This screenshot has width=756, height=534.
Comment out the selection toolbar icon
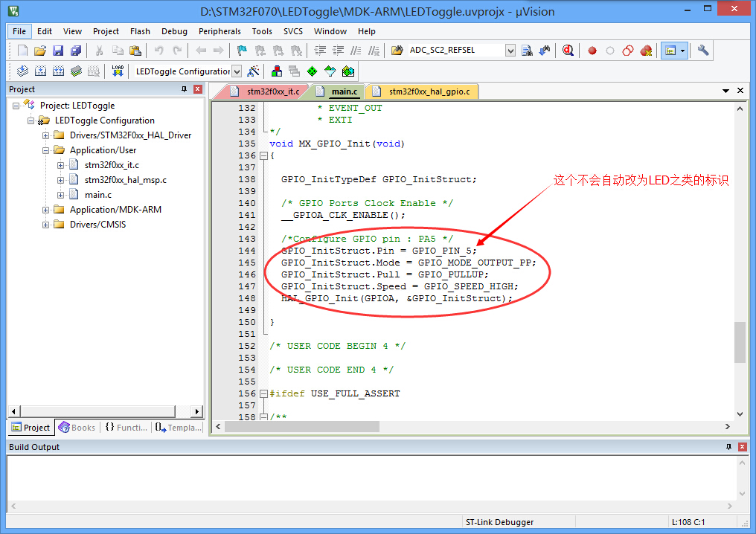(356, 51)
